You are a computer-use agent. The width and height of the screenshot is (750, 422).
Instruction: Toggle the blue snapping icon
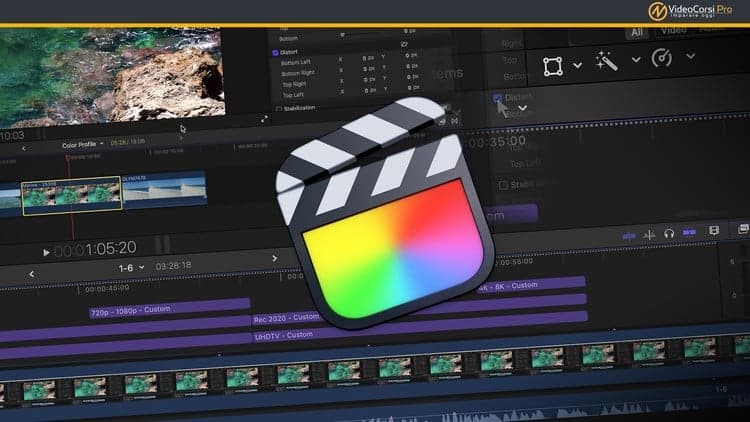[x=689, y=233]
